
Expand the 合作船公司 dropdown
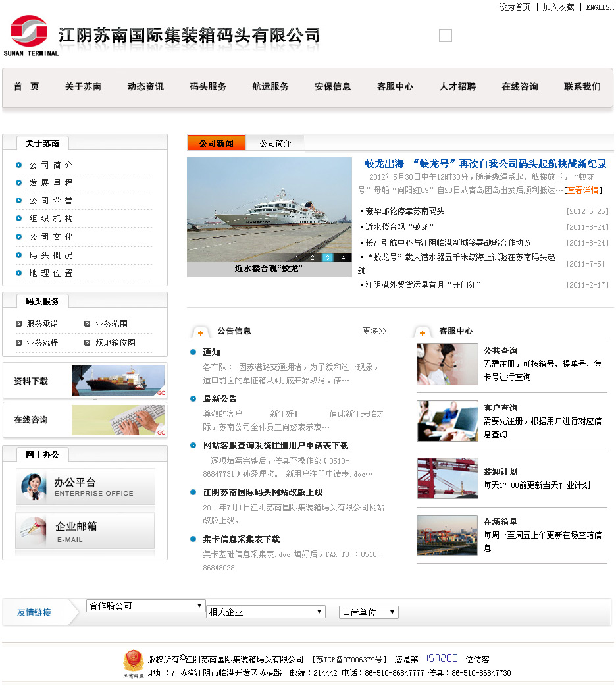[146, 606]
